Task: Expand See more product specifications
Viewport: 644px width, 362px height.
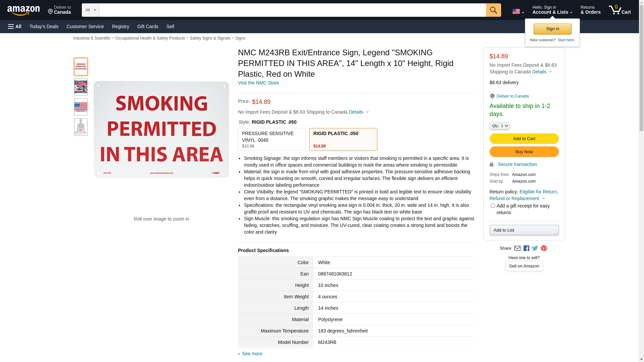Action: pyautogui.click(x=252, y=354)
